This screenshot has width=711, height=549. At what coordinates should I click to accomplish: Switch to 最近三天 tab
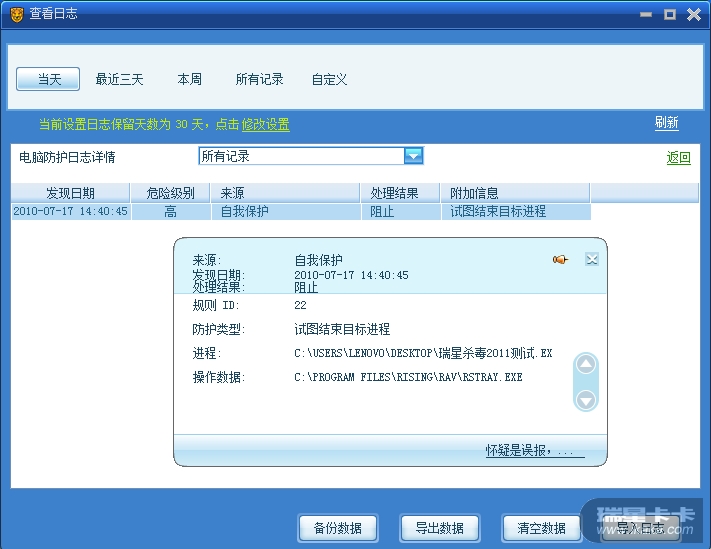click(119, 79)
